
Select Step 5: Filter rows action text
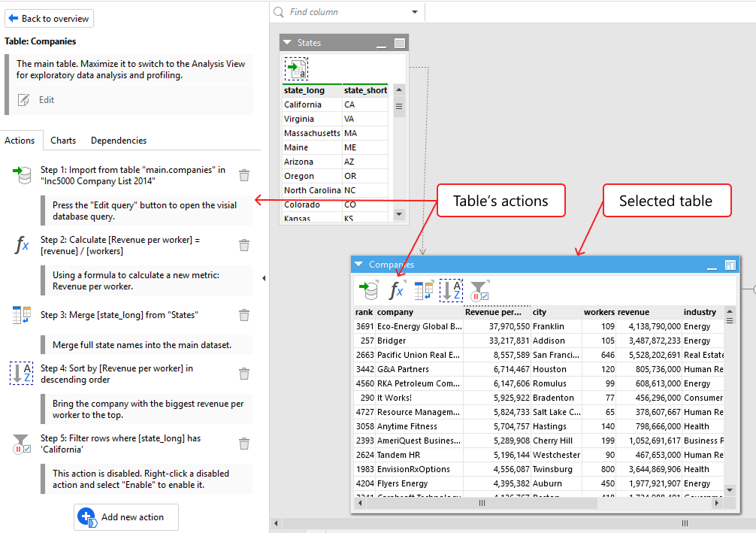(x=120, y=444)
